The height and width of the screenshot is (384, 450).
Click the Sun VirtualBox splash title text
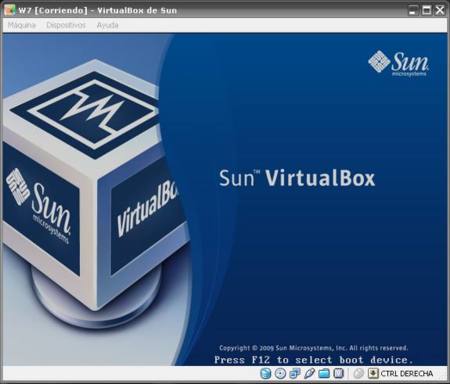[x=297, y=178]
